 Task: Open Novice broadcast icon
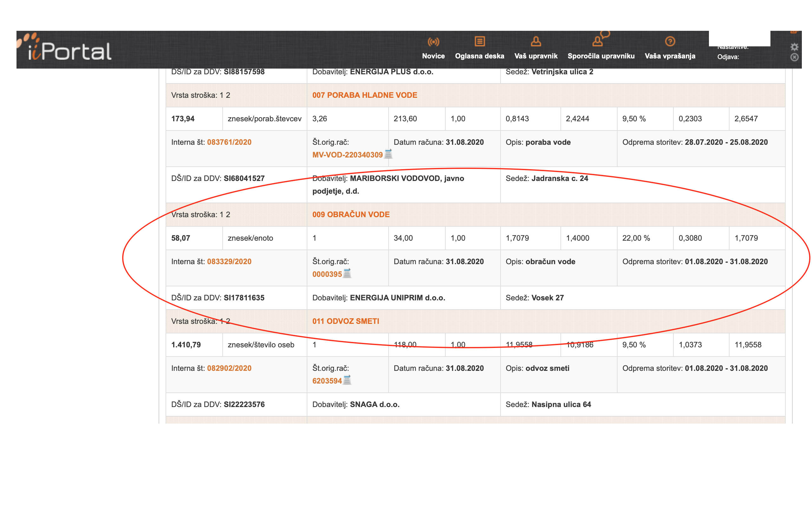(x=433, y=42)
